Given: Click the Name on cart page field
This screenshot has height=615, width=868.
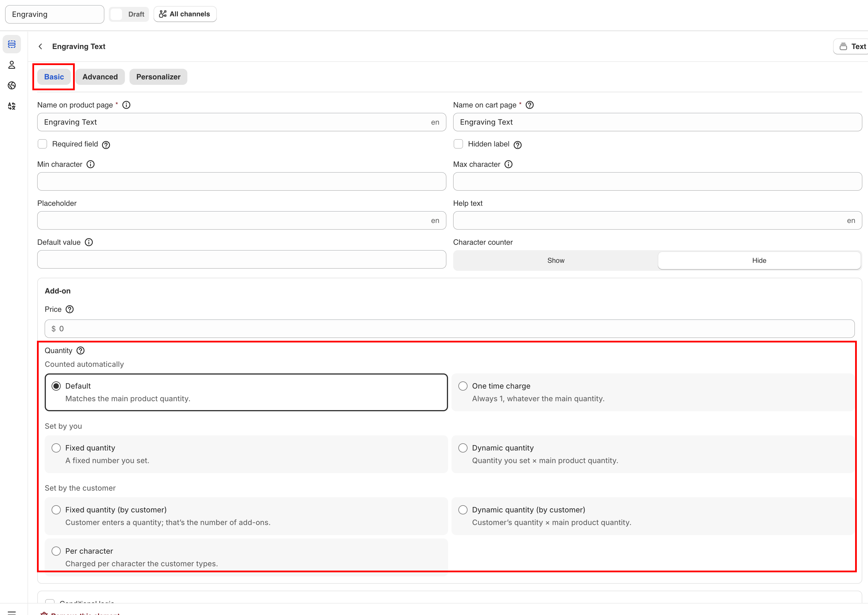Looking at the screenshot, I should [657, 122].
